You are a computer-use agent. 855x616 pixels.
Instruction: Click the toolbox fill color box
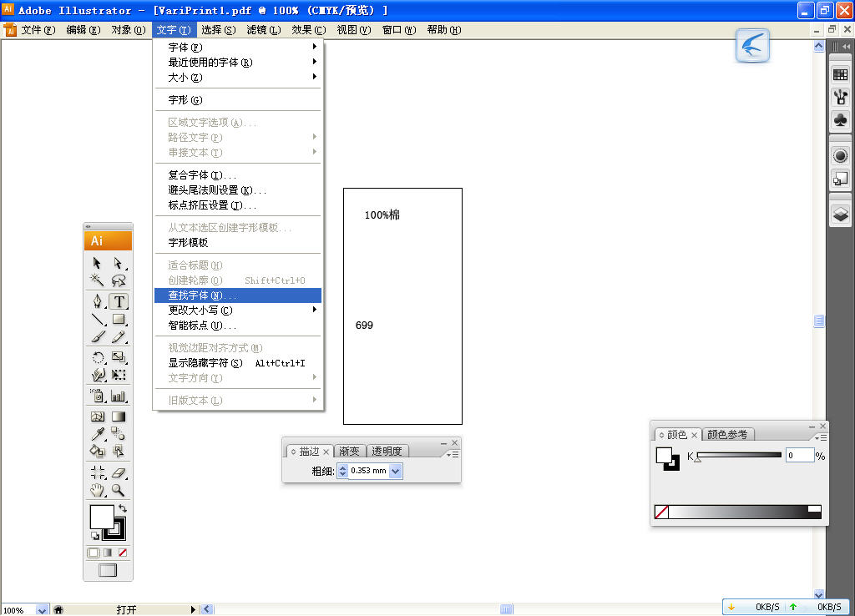(101, 516)
